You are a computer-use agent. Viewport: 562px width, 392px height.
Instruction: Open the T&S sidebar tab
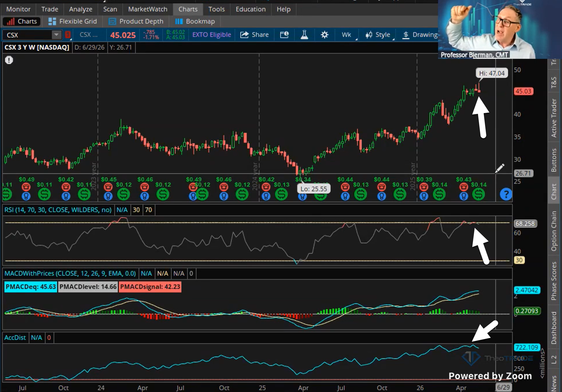tap(554, 82)
